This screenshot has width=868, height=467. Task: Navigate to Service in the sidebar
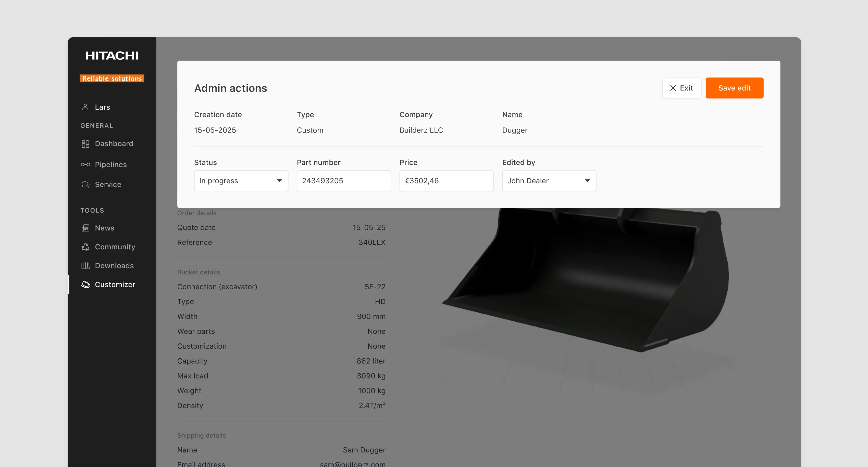(108, 184)
